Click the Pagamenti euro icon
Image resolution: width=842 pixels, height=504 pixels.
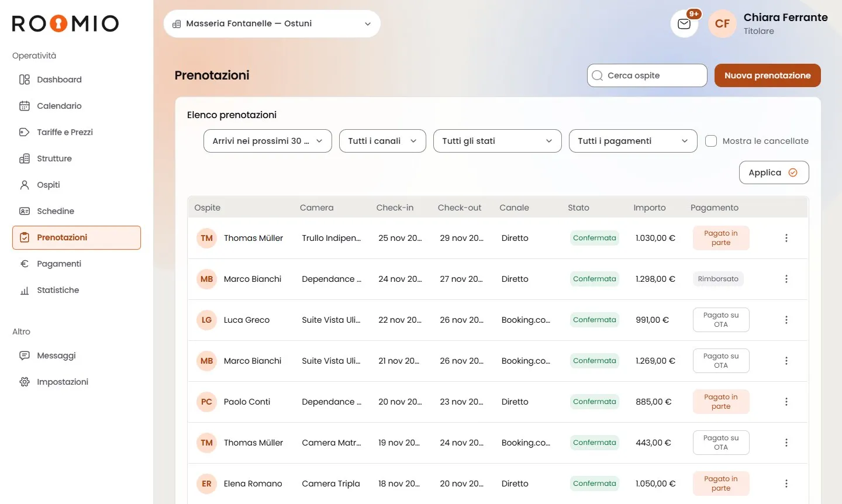point(25,264)
